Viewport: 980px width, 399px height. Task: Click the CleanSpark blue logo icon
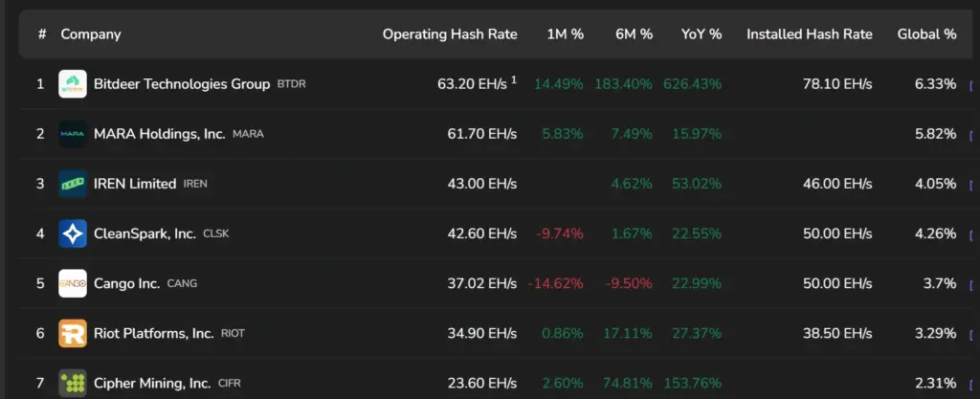[x=73, y=233]
